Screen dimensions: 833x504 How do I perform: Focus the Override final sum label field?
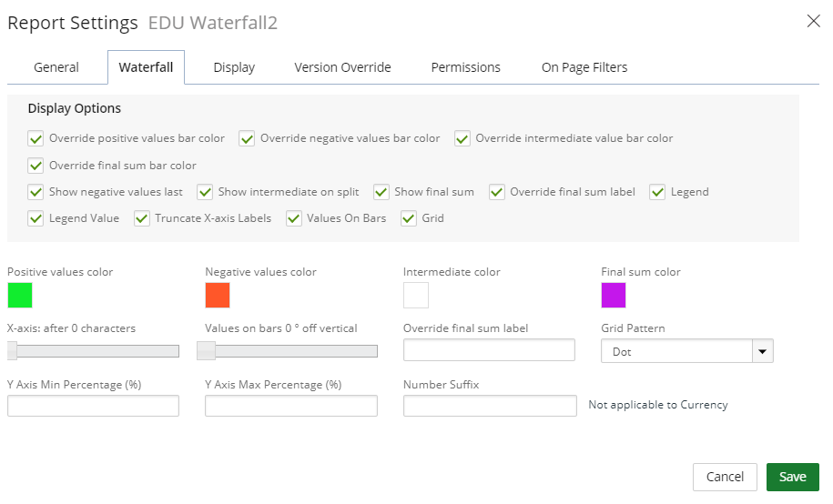489,350
